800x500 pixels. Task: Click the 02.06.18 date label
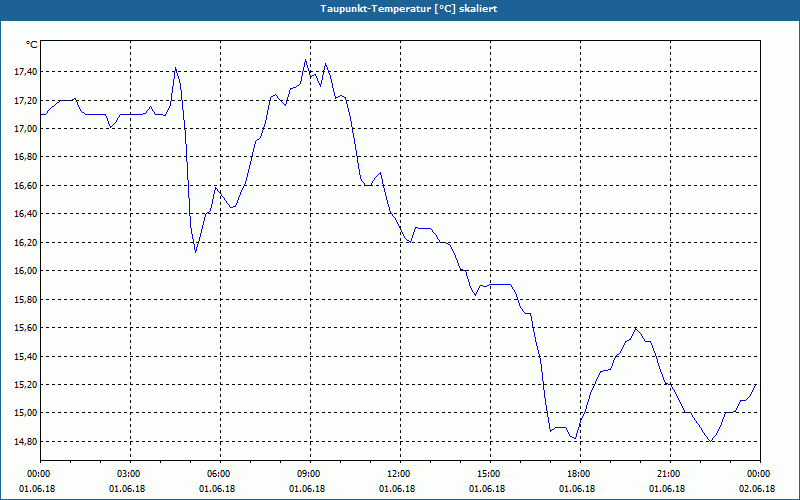click(757, 489)
